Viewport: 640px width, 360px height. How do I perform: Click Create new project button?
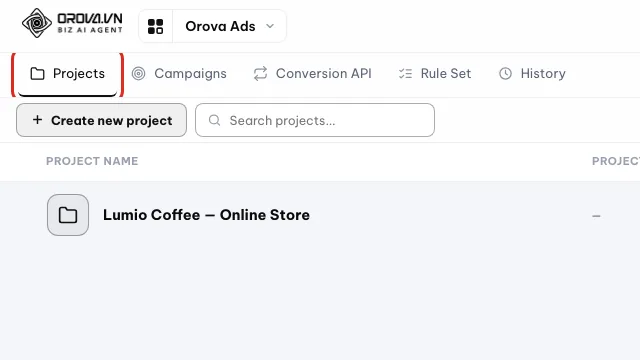102,120
